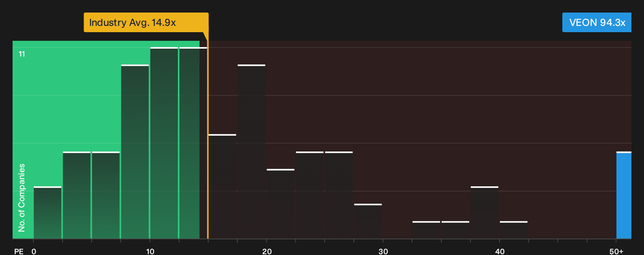Screen dimensions: 644x255
Task: Click the Industry Avg. 14.9x label
Action: click(x=146, y=22)
